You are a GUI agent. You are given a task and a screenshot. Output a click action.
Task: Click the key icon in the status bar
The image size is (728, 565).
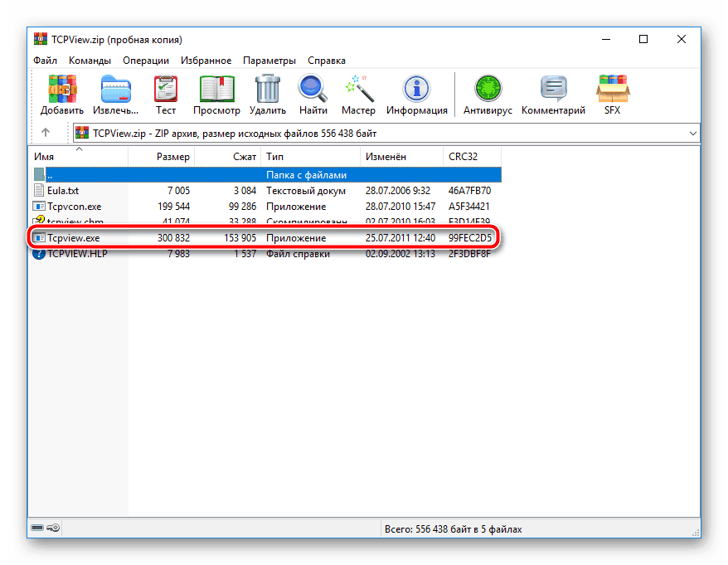[x=53, y=528]
